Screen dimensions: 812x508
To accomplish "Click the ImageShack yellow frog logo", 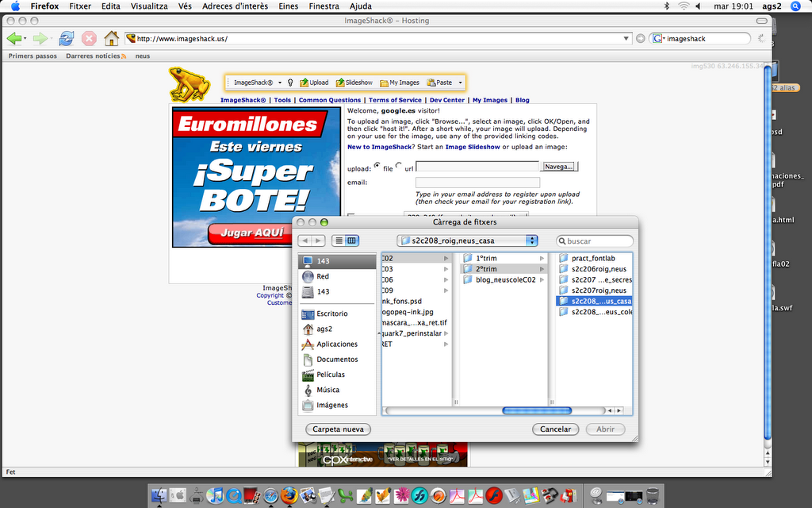I will [x=189, y=84].
